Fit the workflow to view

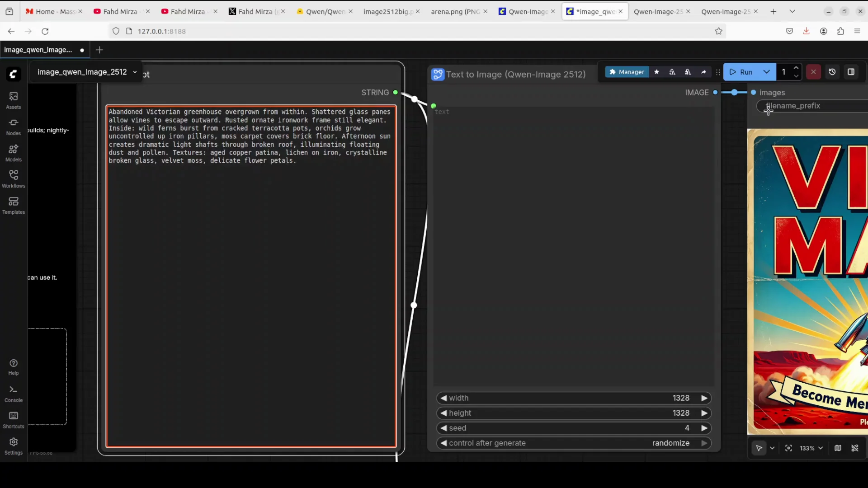click(788, 448)
